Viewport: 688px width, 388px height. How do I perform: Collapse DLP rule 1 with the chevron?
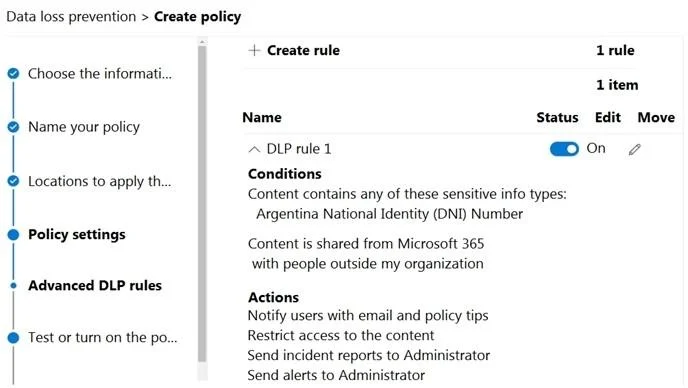coord(254,149)
